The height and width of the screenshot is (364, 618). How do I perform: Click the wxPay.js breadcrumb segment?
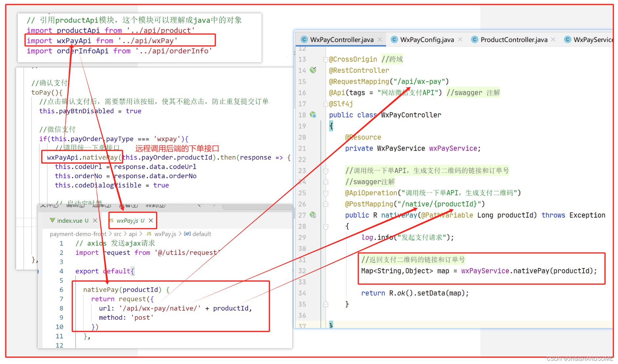(165, 234)
